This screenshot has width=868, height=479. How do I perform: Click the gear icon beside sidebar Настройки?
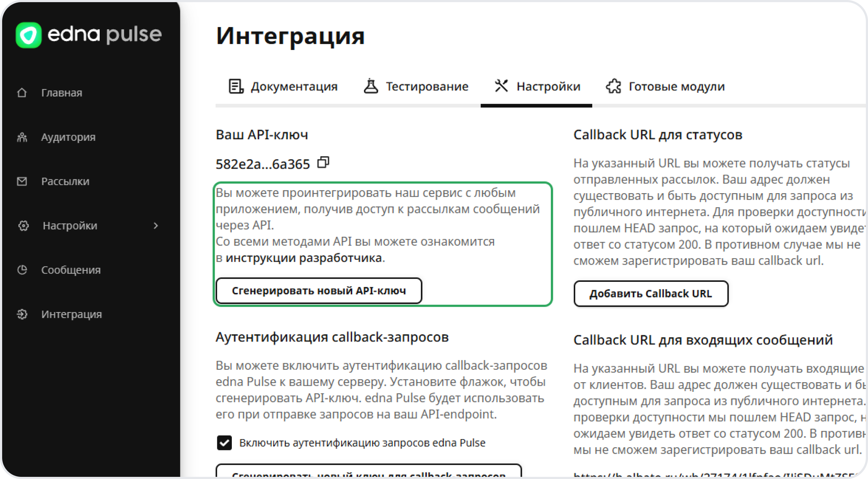click(24, 225)
